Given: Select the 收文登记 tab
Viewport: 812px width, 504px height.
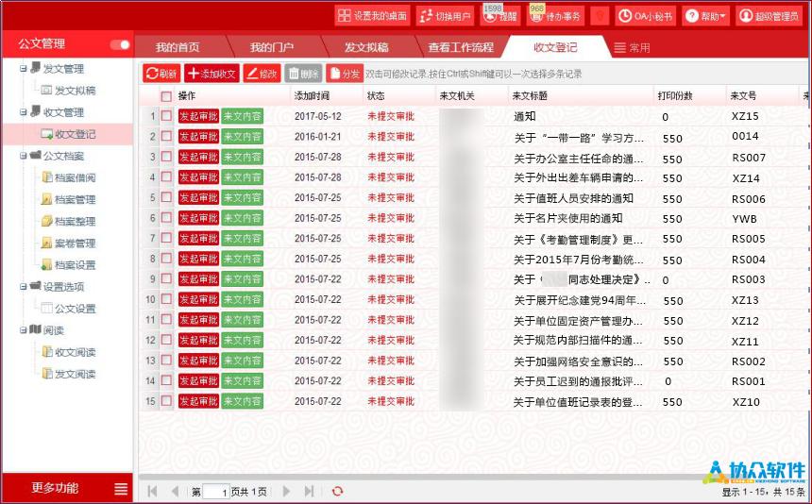Looking at the screenshot, I should (x=555, y=47).
